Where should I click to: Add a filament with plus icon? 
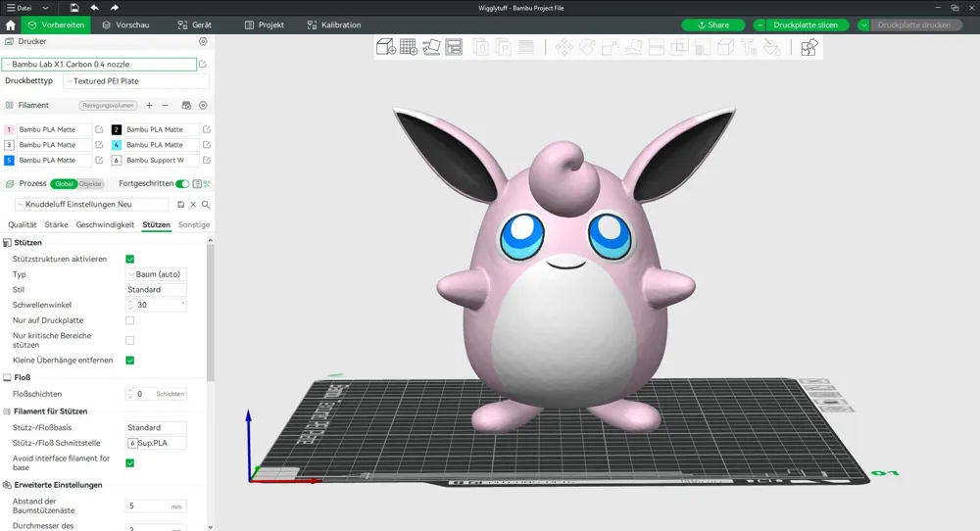tap(149, 106)
